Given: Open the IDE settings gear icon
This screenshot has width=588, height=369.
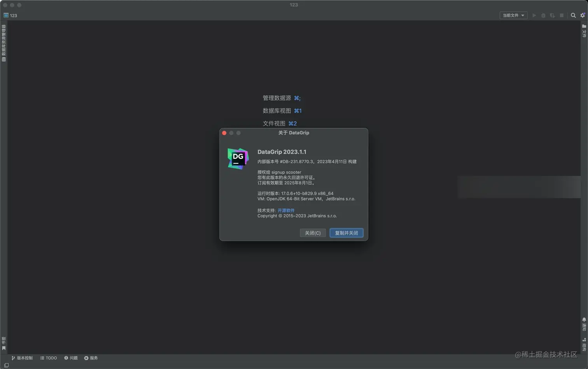Looking at the screenshot, I should pyautogui.click(x=583, y=16).
